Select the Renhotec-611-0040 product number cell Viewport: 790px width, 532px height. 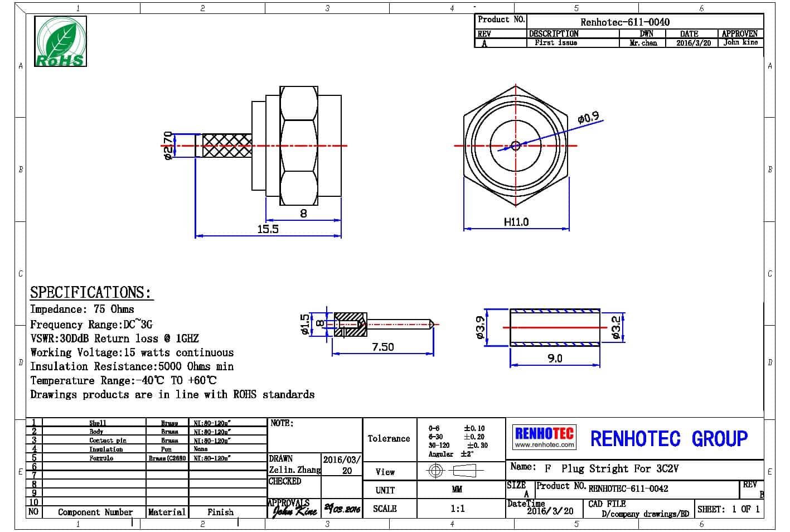pos(625,22)
